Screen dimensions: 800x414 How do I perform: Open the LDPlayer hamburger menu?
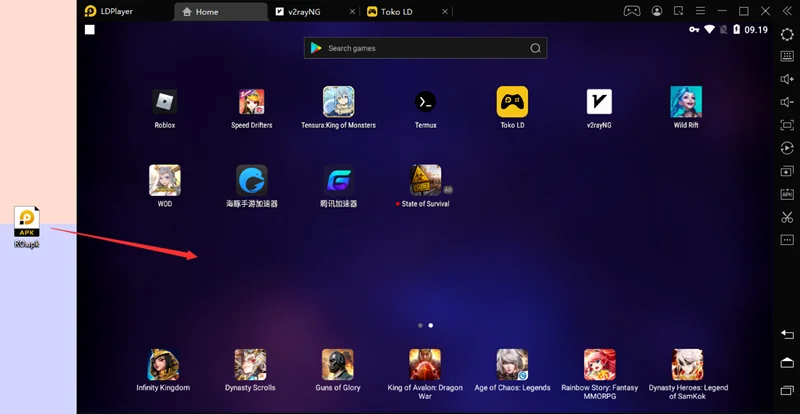(701, 11)
